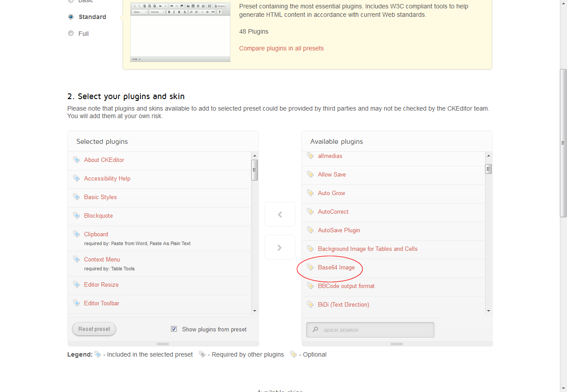Click the tag icon beside allmedias

[x=310, y=156]
